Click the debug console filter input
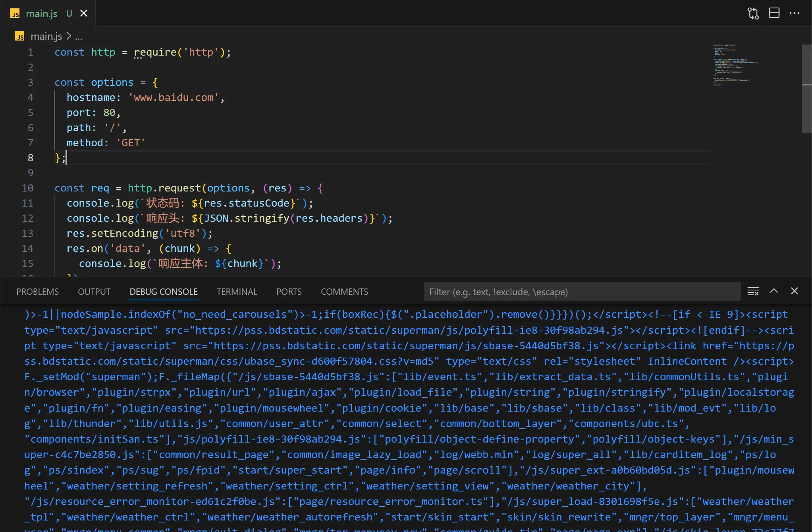 click(582, 292)
